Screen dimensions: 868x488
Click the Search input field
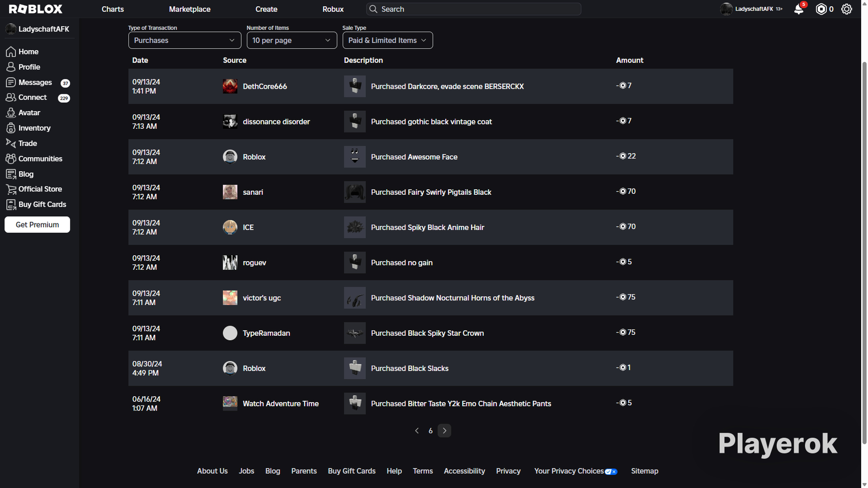474,9
